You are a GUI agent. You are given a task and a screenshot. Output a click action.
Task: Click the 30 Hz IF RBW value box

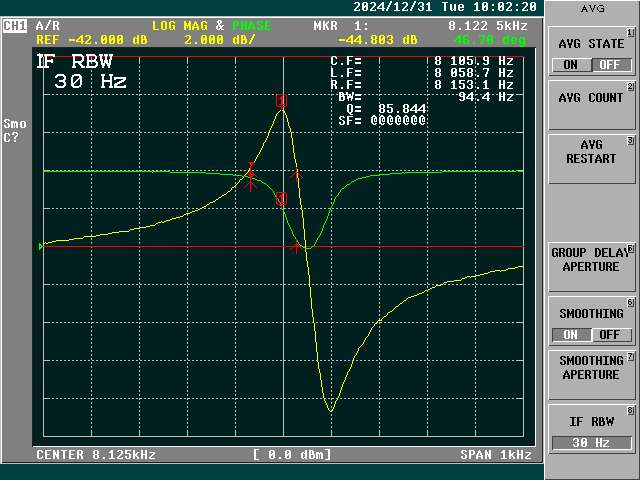coord(591,443)
